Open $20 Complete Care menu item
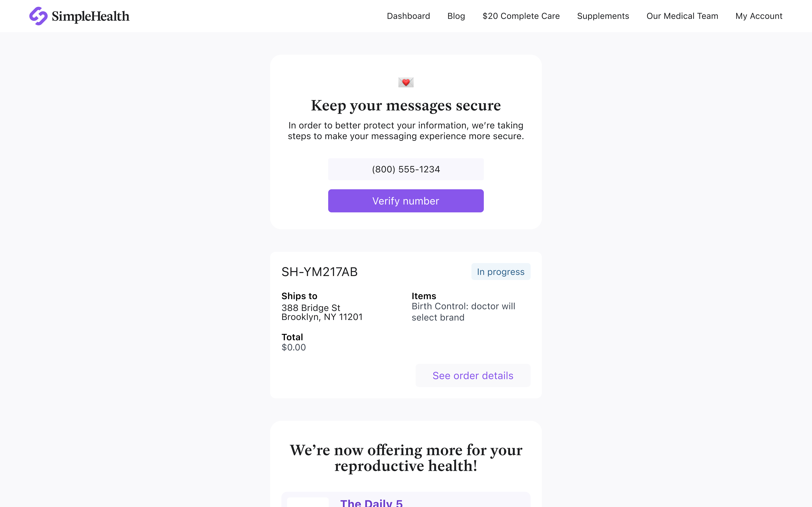 [521, 16]
